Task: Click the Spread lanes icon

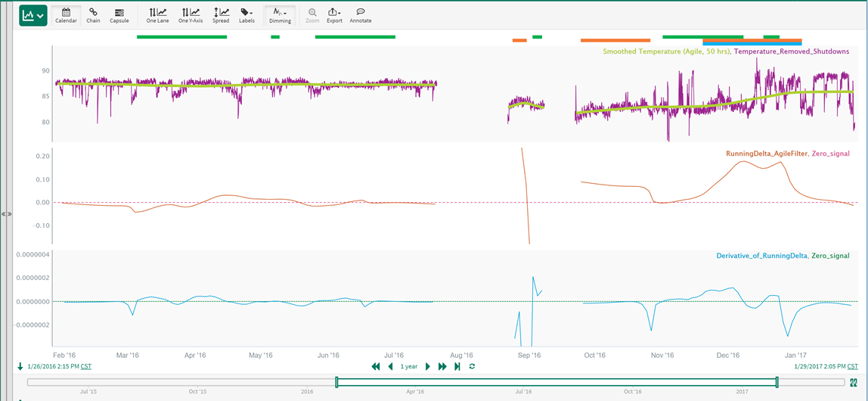Action: (x=221, y=15)
